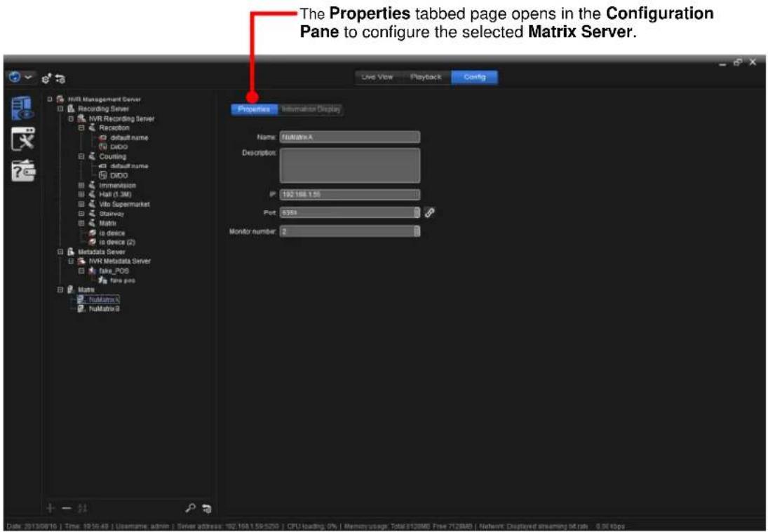Expand the Stairway camera node

[x=81, y=214]
